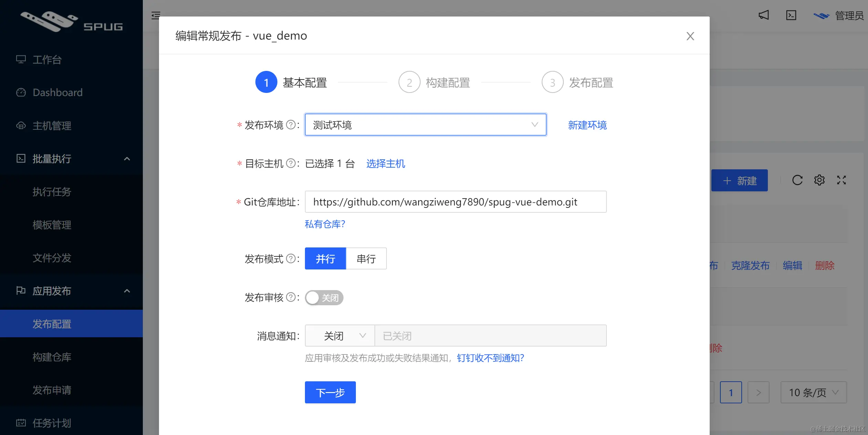The width and height of the screenshot is (868, 435).
Task: Select 串行 publish mode
Action: (x=366, y=258)
